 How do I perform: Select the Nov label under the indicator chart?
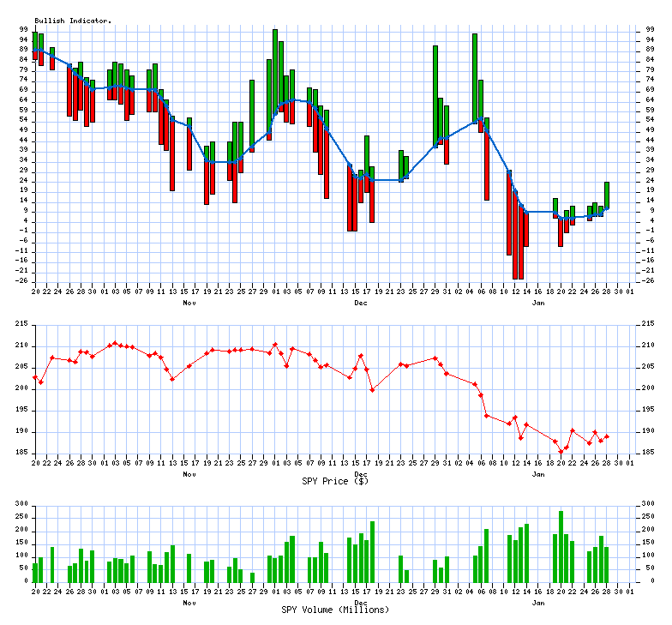click(x=189, y=303)
